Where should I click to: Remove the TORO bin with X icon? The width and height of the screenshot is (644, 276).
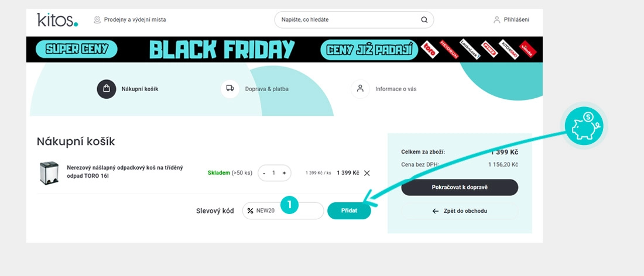(x=366, y=173)
